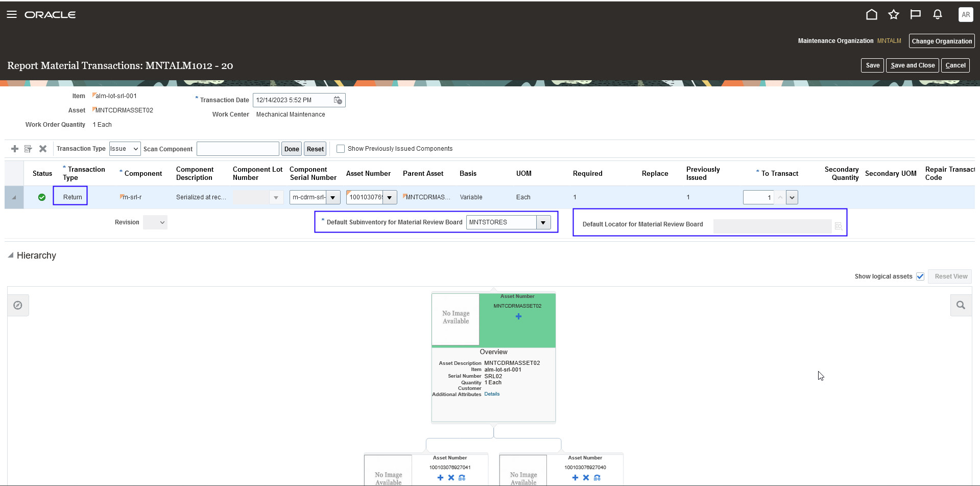Open Favorites star icon
This screenshot has height=486, width=980.
click(x=894, y=14)
